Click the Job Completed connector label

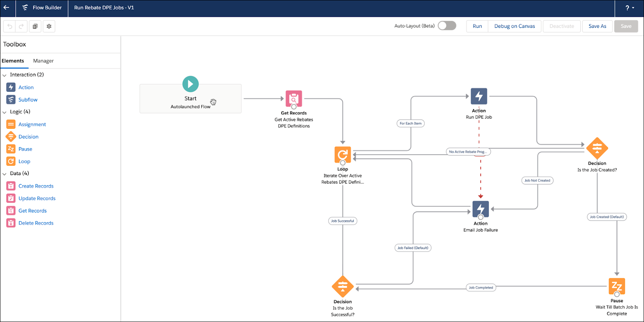point(481,288)
